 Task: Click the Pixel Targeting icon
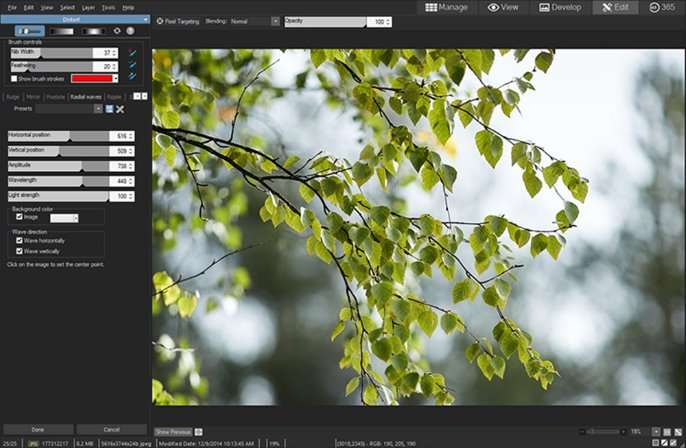[x=160, y=21]
